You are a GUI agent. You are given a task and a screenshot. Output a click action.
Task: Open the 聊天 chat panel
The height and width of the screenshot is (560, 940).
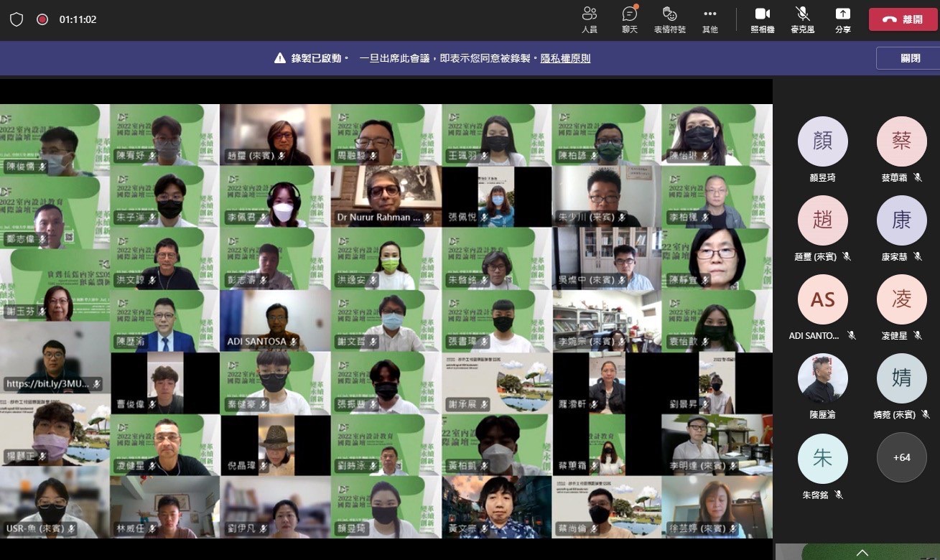point(630,19)
